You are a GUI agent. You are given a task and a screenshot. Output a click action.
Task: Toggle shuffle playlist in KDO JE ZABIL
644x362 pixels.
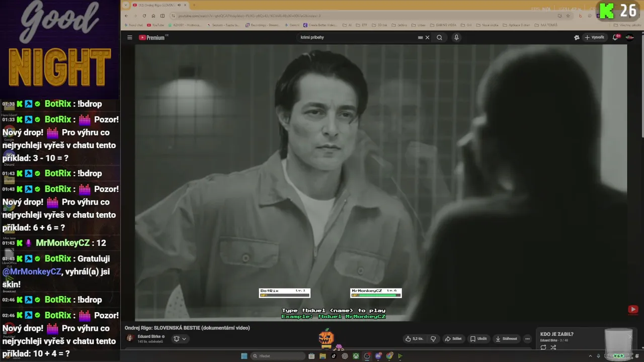[553, 347]
